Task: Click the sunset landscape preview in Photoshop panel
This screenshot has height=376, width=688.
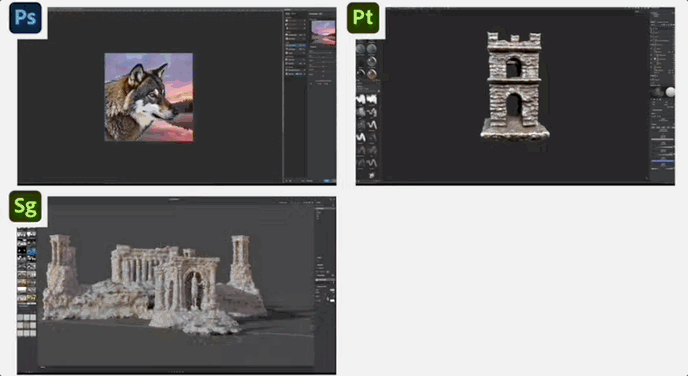Action: [323, 33]
